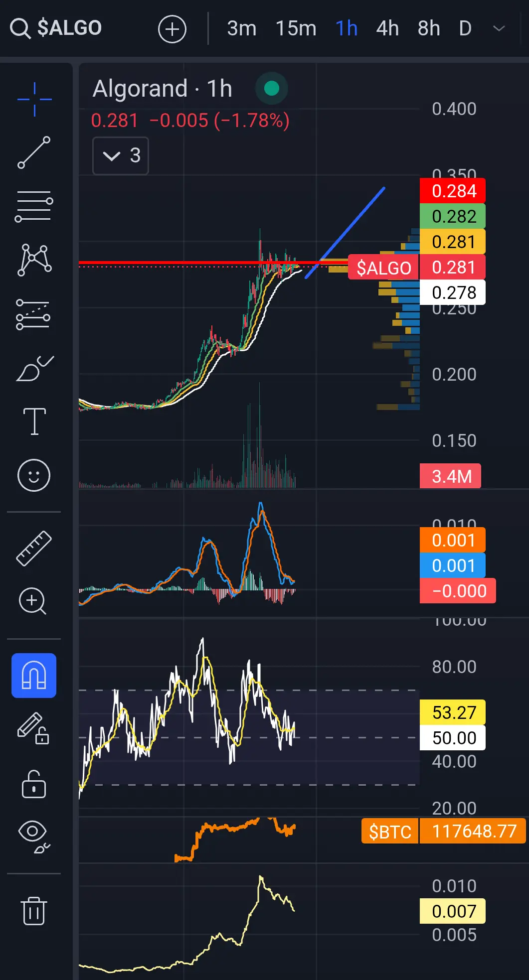Select the trend line drawing tool
The image size is (529, 980).
click(x=34, y=152)
